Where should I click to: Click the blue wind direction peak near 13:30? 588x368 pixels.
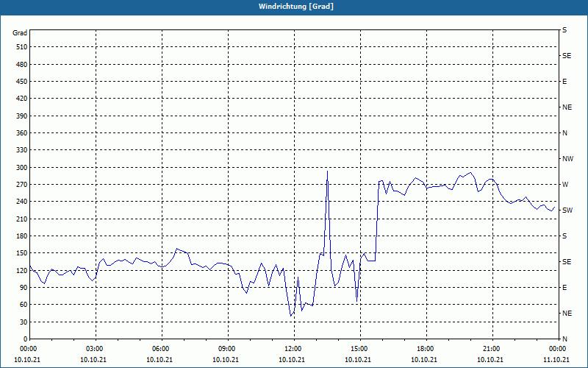(327, 172)
